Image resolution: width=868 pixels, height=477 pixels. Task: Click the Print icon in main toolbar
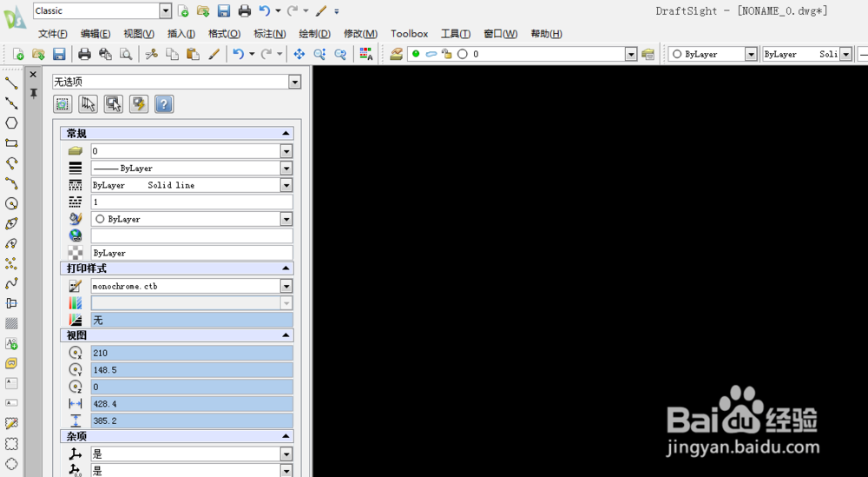84,54
